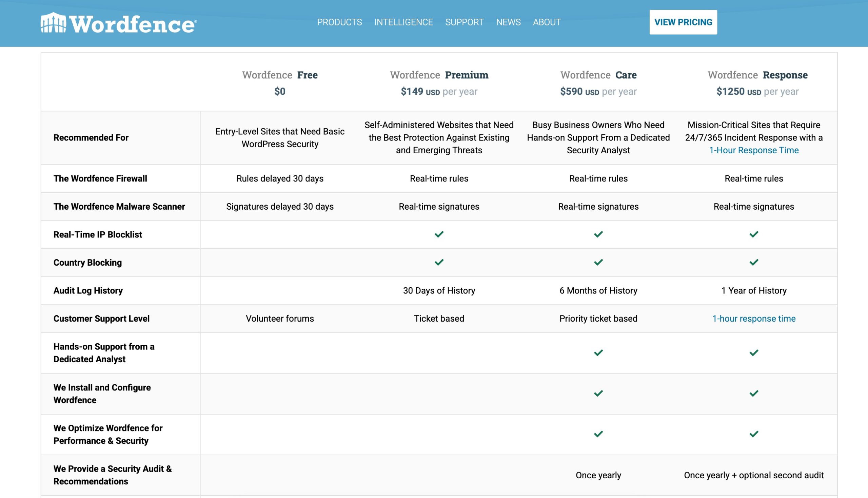Screen dimensions: 868x498
Task: Click the VIEW PRICING button
Action: [683, 22]
